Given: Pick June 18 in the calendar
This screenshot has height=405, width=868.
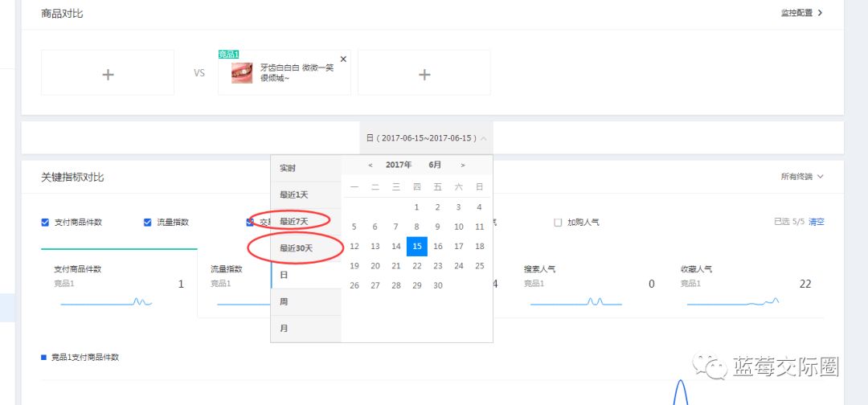Looking at the screenshot, I should [x=479, y=246].
